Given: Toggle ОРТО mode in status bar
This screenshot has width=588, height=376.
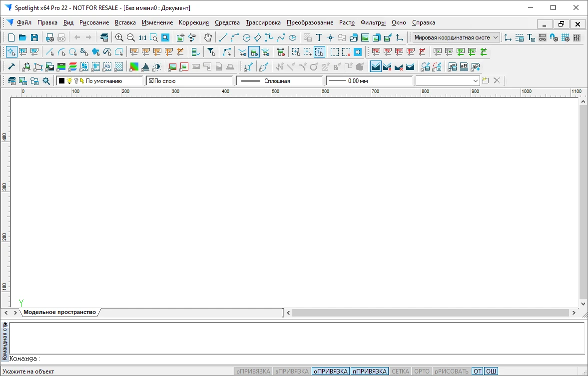Looking at the screenshot, I should point(422,371).
